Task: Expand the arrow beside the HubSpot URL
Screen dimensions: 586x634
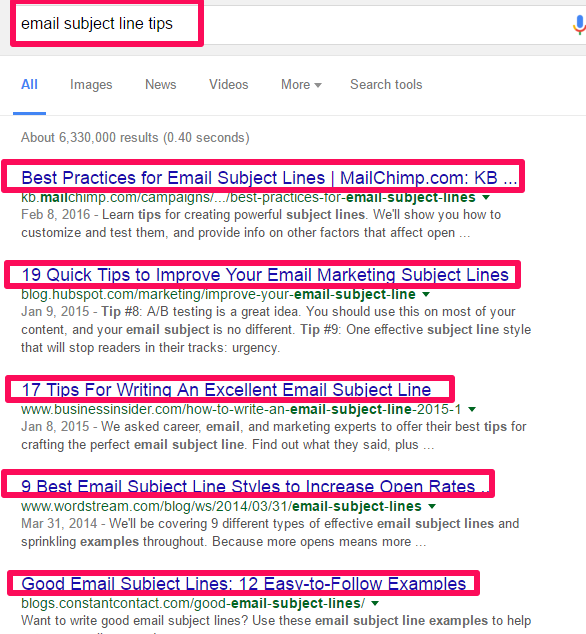Action: (x=426, y=294)
